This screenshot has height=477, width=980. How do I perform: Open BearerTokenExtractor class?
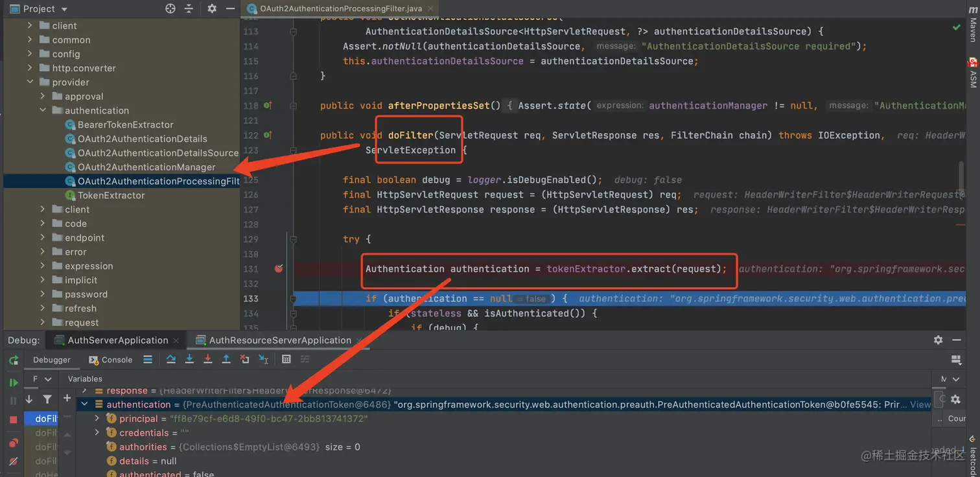[x=126, y=124]
